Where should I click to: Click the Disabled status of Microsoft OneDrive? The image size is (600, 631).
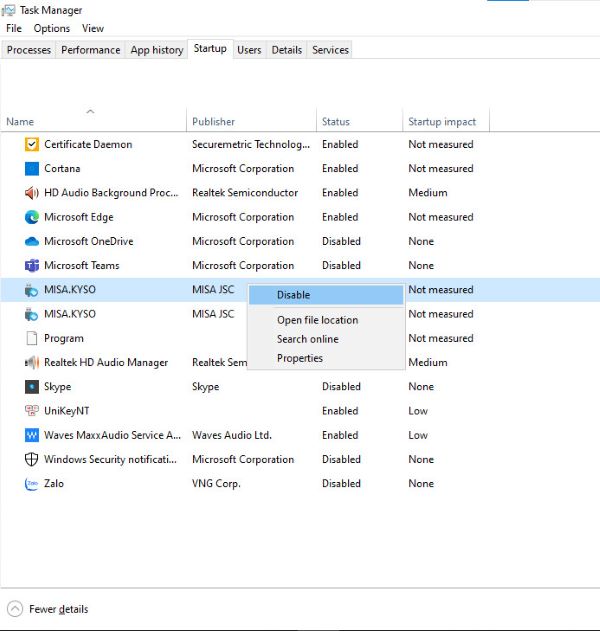point(341,241)
